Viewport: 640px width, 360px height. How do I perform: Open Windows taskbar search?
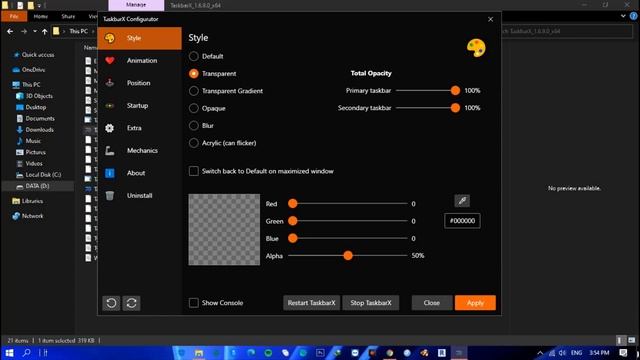point(27,353)
